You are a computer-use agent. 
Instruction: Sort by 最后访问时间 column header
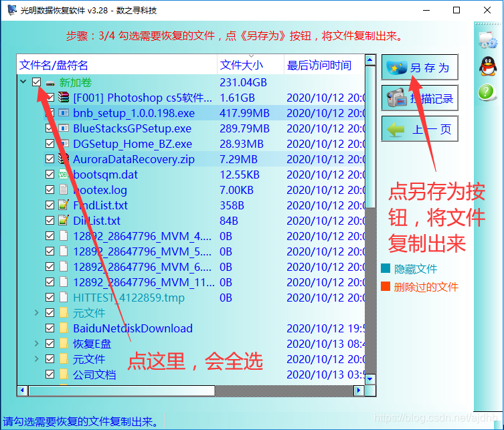point(325,65)
